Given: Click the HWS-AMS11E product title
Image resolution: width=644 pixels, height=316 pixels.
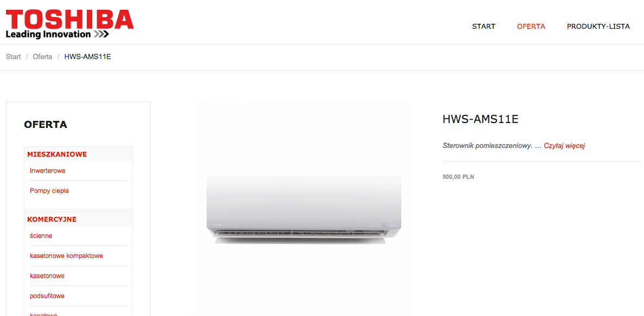Looking at the screenshot, I should point(481,119).
